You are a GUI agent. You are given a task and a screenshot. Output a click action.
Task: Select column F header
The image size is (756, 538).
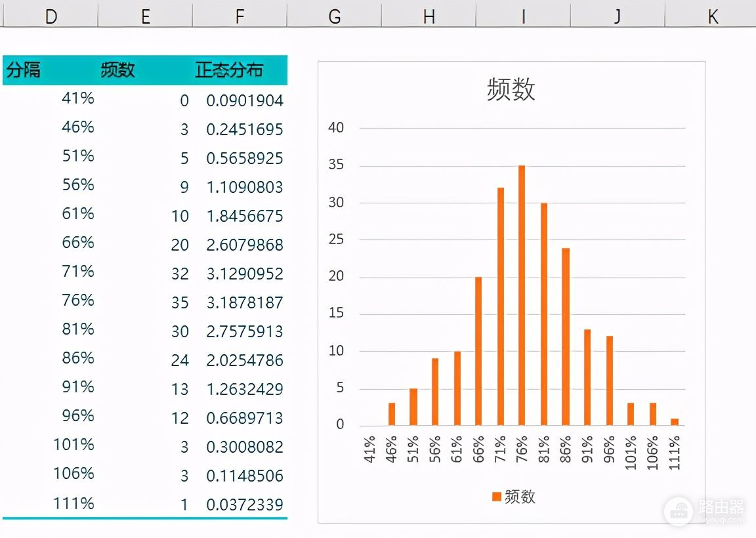[240, 16]
